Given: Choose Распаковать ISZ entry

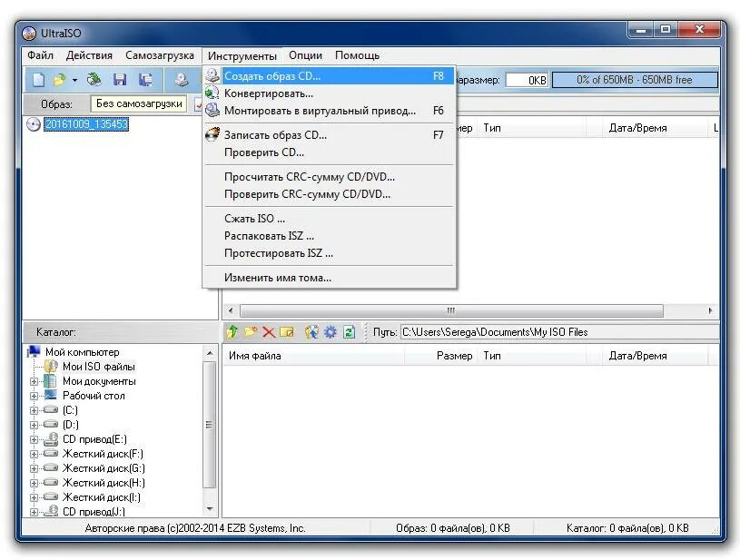Looking at the screenshot, I should pos(330,235).
